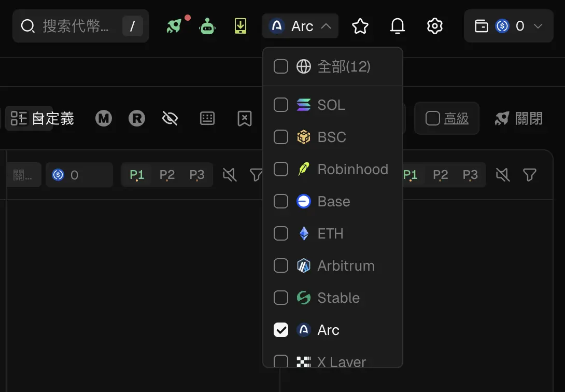
Task: Click search magnifier icon
Action: click(x=28, y=26)
